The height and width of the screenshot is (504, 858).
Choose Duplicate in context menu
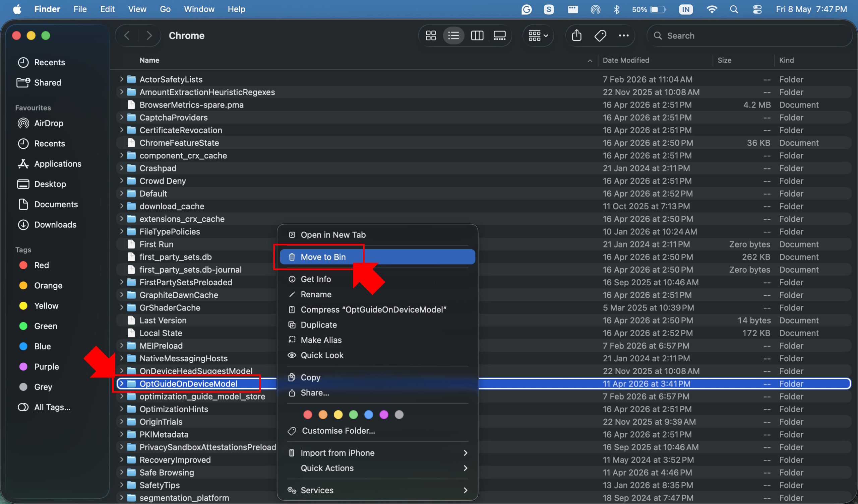tap(377, 325)
